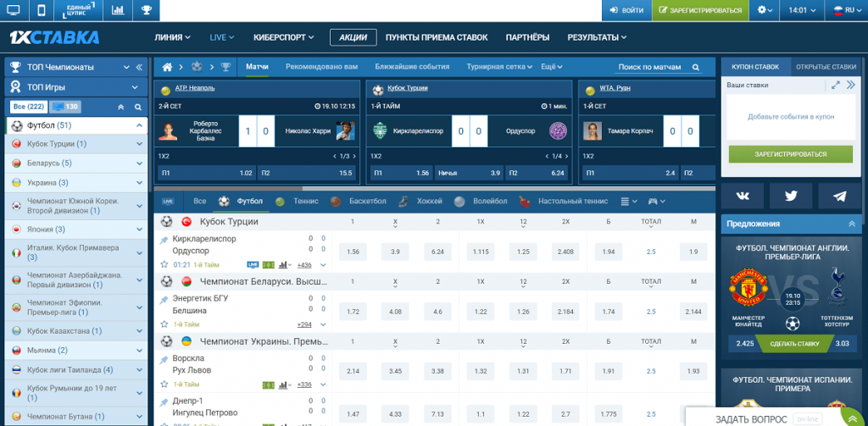Open the Telegram channel icon
868x426 pixels.
pyautogui.click(x=839, y=196)
